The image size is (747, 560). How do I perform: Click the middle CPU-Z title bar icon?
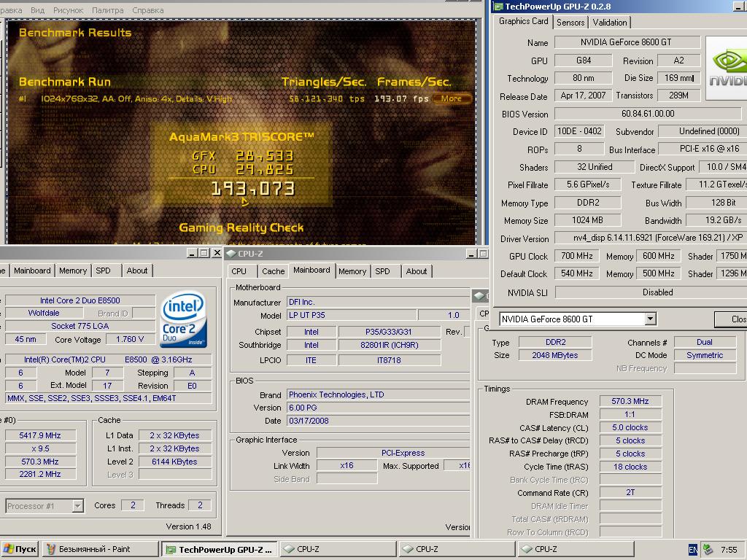tap(231, 253)
